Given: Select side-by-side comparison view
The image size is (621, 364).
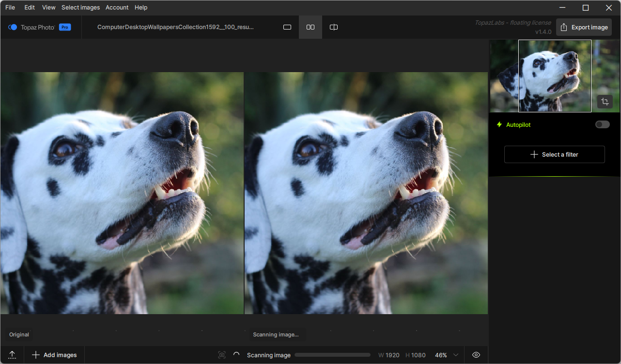Looking at the screenshot, I should 310,27.
